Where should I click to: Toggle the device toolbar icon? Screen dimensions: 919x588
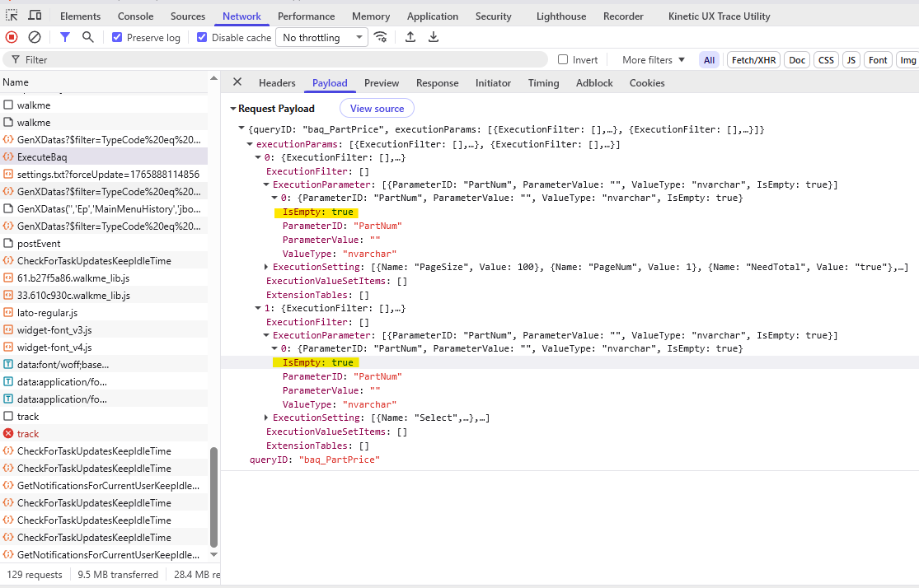[x=35, y=16]
